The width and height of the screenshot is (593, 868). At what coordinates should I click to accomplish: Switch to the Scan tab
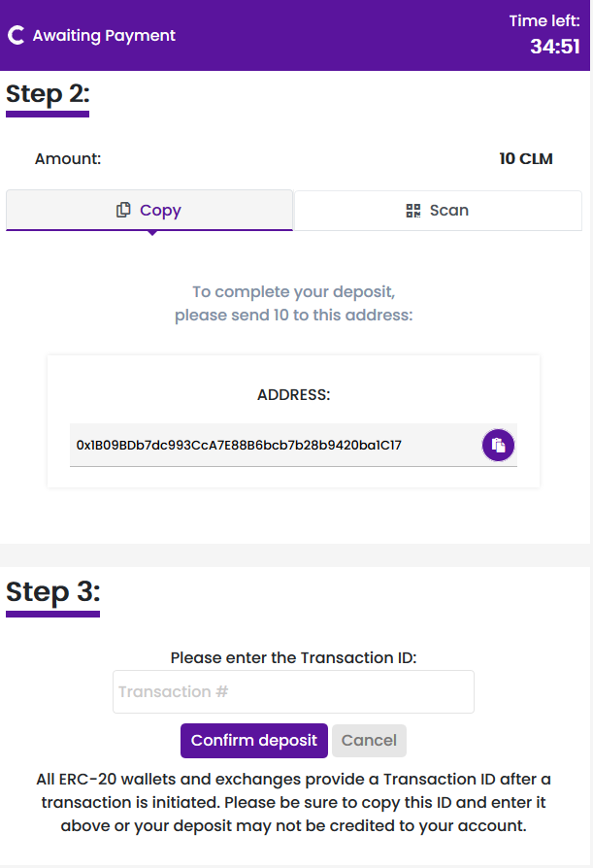[x=438, y=211]
